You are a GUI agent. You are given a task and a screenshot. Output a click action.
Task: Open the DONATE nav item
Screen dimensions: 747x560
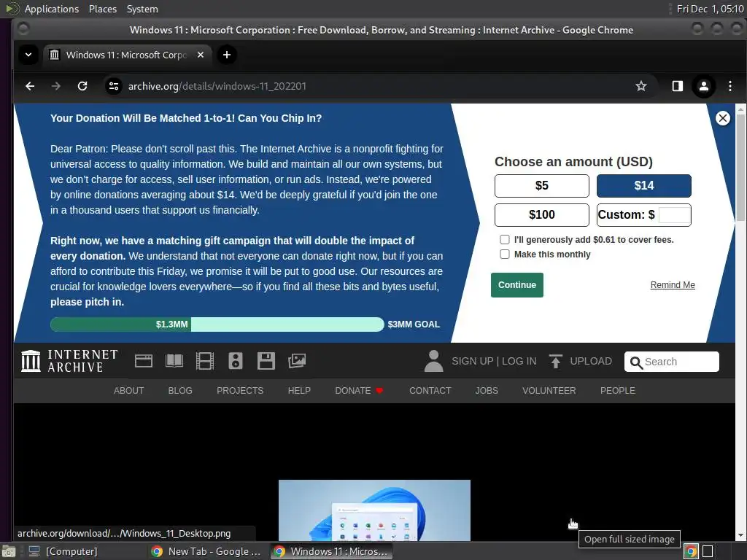359,391
